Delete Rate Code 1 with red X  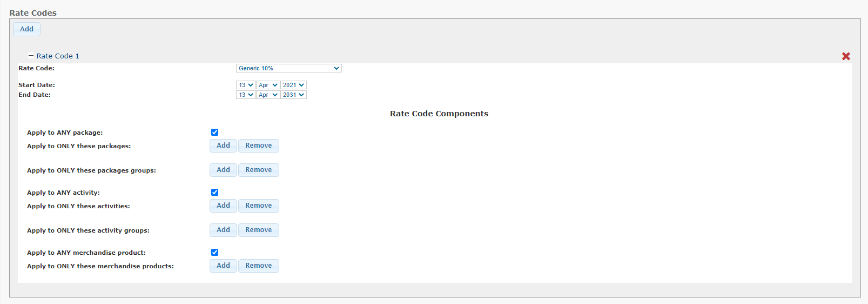point(846,56)
